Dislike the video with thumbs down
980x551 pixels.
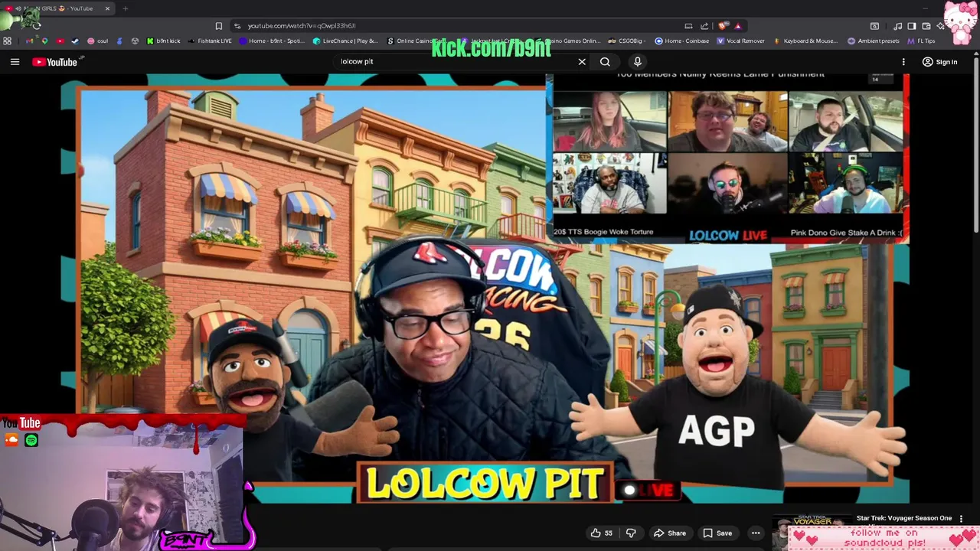point(631,533)
